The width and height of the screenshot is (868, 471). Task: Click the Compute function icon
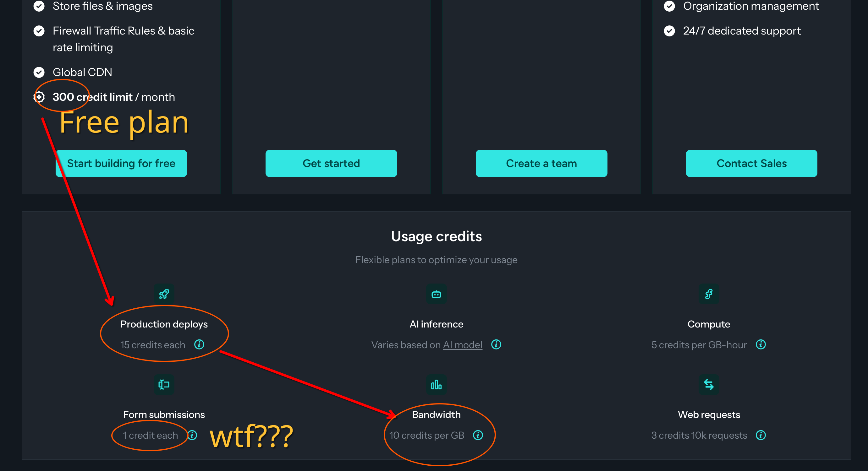tap(709, 294)
